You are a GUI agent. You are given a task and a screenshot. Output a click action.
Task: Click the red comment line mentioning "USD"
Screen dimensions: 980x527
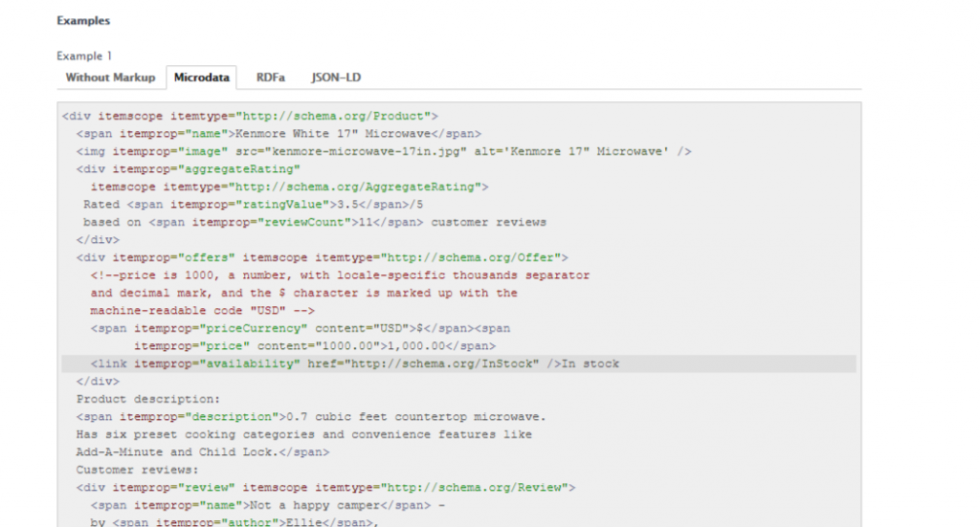[x=203, y=311]
